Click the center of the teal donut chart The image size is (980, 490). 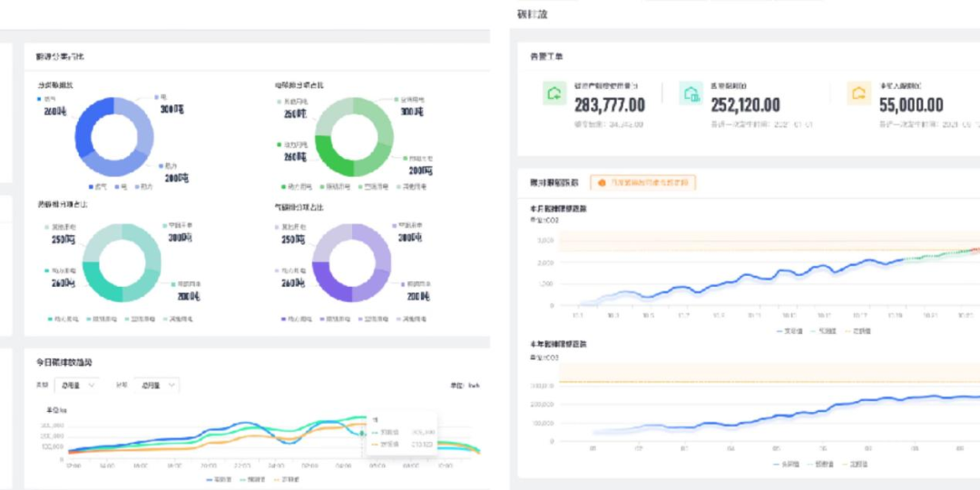click(122, 263)
